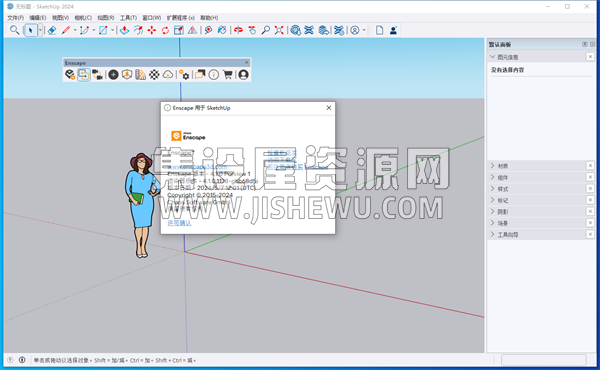Open the Extension Warehouse icon
The image size is (600, 370).
[x=309, y=30]
